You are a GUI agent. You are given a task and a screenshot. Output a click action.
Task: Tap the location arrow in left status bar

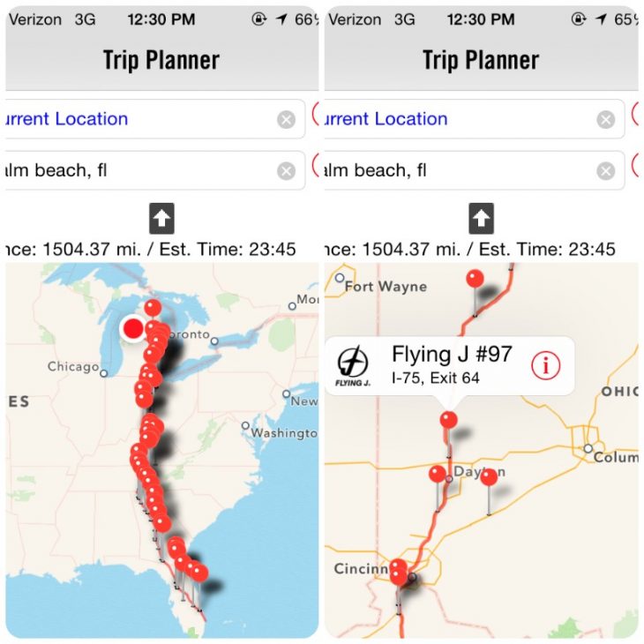[281, 19]
